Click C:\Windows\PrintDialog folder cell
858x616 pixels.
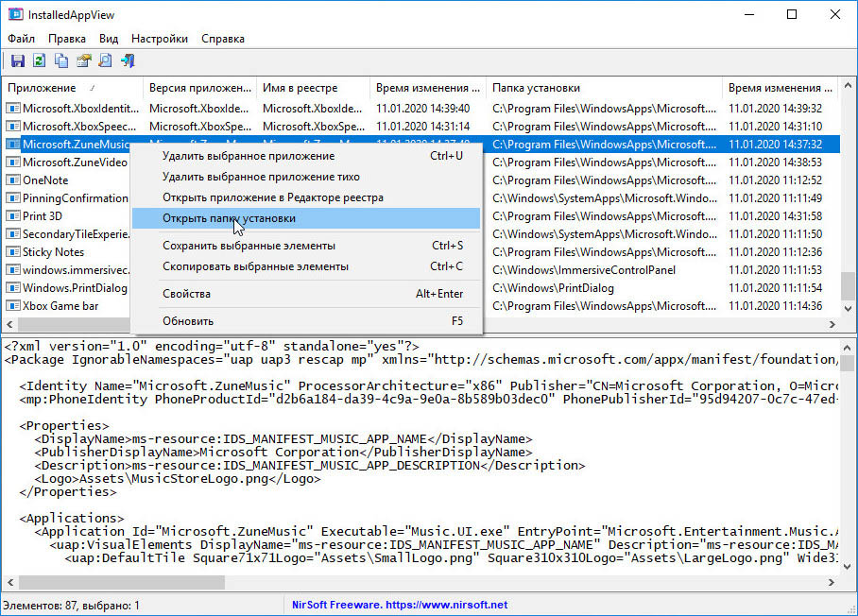click(x=553, y=288)
